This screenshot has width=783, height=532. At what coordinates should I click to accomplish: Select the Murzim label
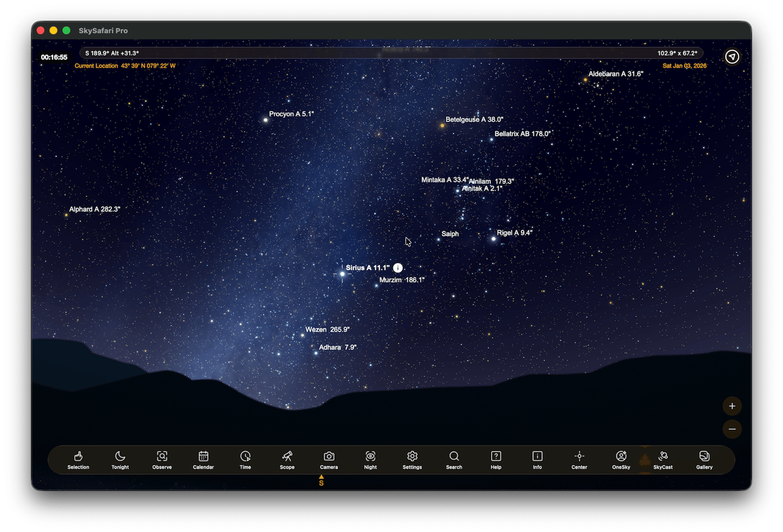[402, 280]
